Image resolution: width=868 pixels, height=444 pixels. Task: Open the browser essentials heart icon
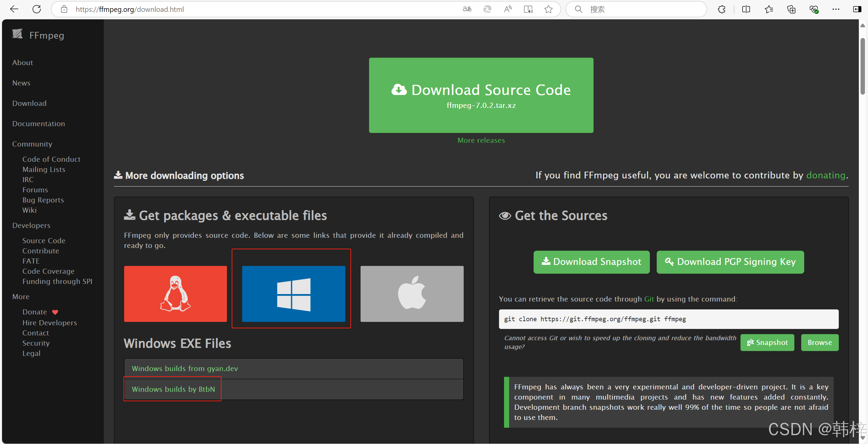point(814,9)
